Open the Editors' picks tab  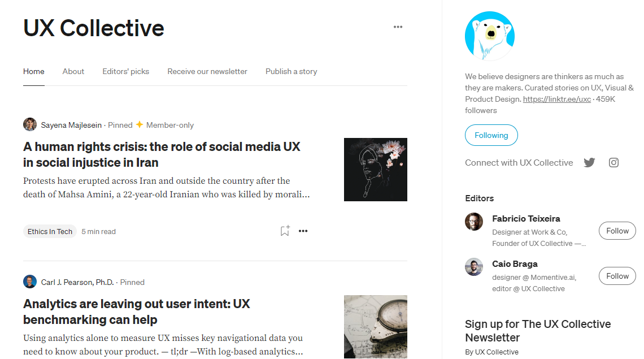point(125,71)
